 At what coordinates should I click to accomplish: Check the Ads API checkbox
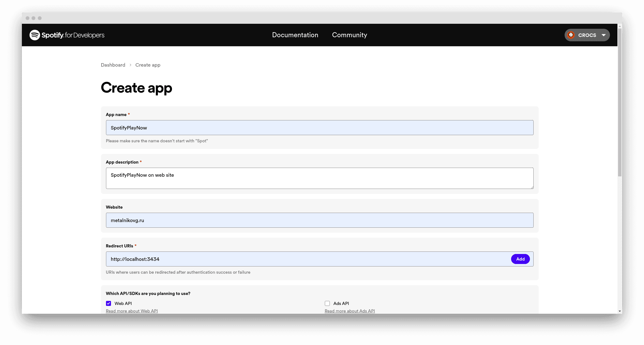click(327, 303)
